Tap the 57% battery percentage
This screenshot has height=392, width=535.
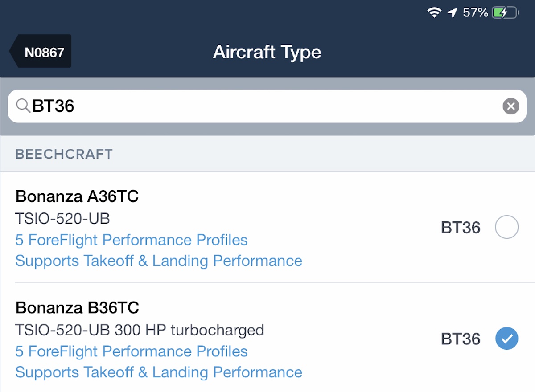475,12
